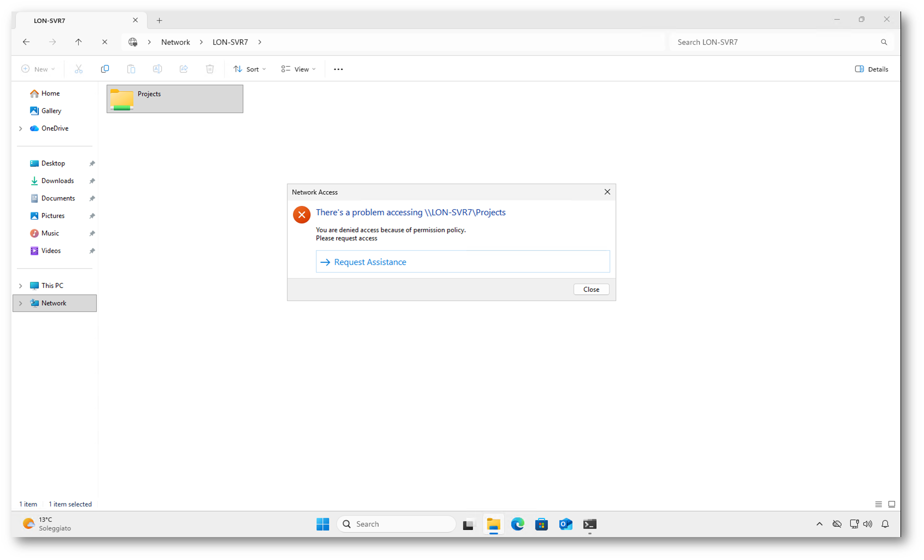Go back using the back arrow

tap(26, 42)
